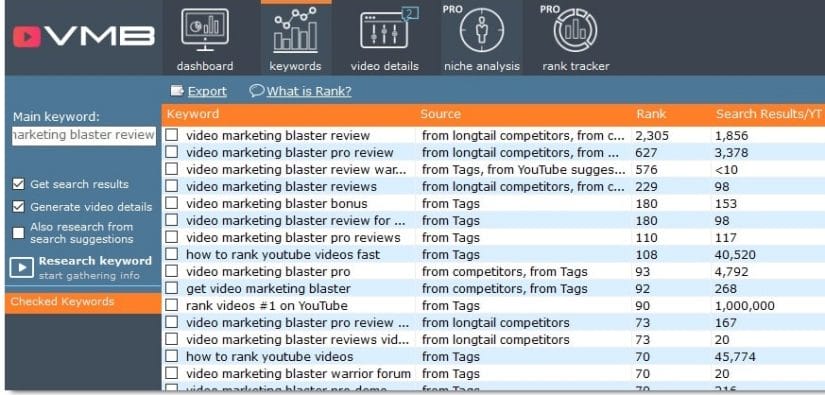This screenshot has height=395, width=825.
Task: Check the get video marketing blaster row
Action: click(x=172, y=288)
